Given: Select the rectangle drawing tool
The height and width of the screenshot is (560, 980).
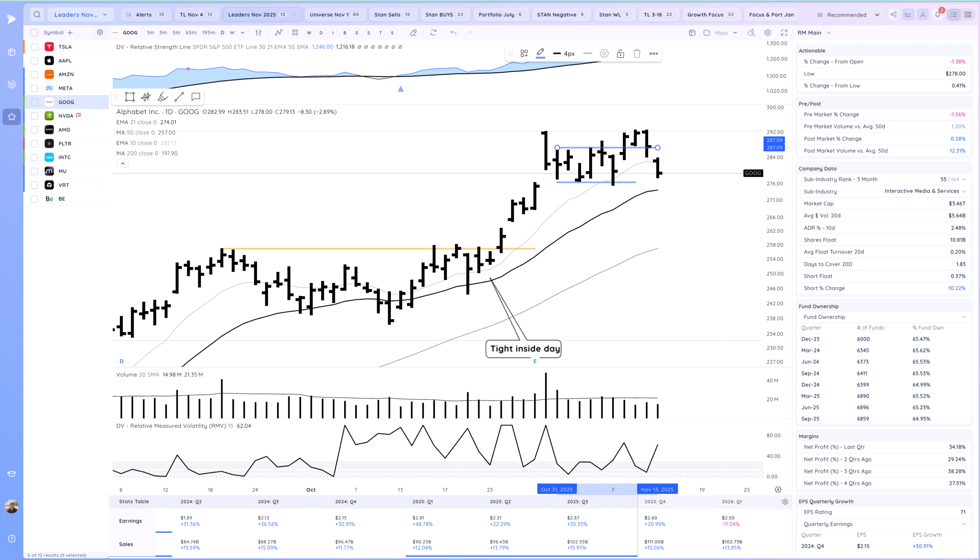Looking at the screenshot, I should click(130, 96).
